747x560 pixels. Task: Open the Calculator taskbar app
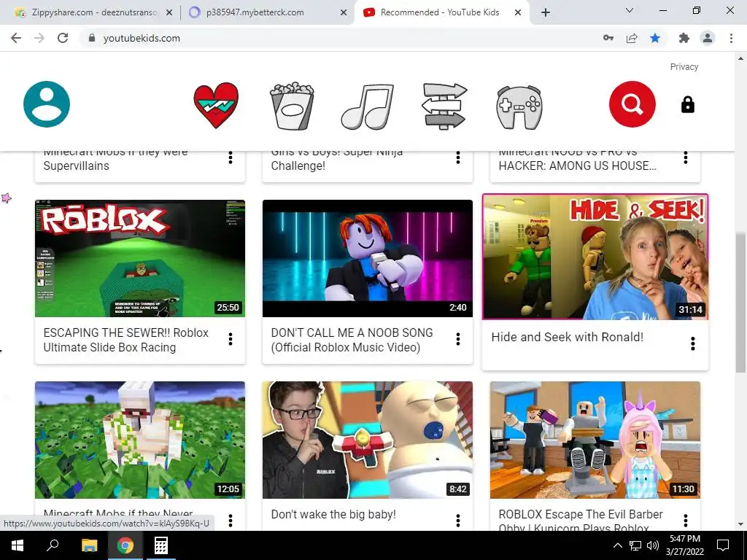click(x=160, y=545)
